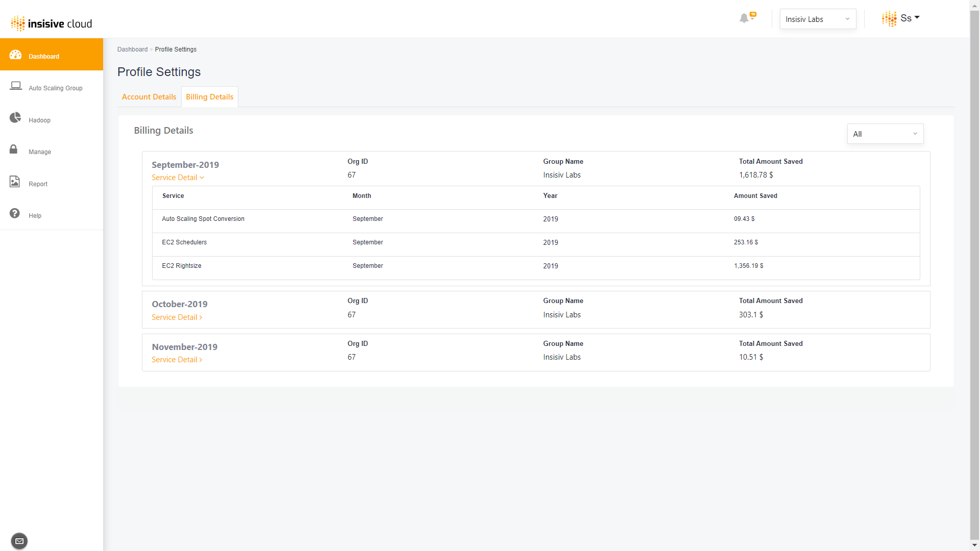Viewport: 980px width, 551px height.
Task: Click the scrollbar down arrow
Action: [x=974, y=546]
